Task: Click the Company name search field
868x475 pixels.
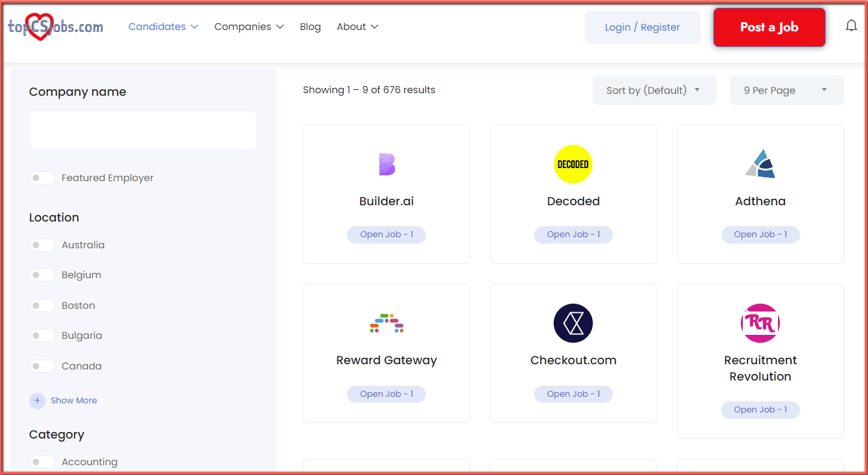Action: 143,130
